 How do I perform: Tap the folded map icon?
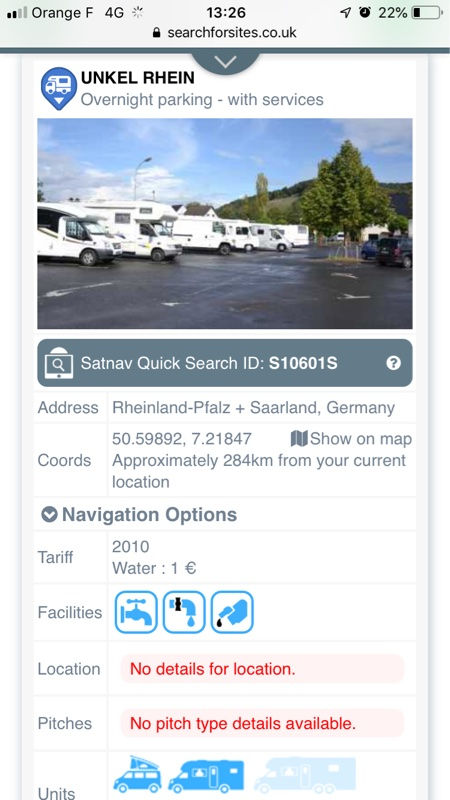click(299, 438)
